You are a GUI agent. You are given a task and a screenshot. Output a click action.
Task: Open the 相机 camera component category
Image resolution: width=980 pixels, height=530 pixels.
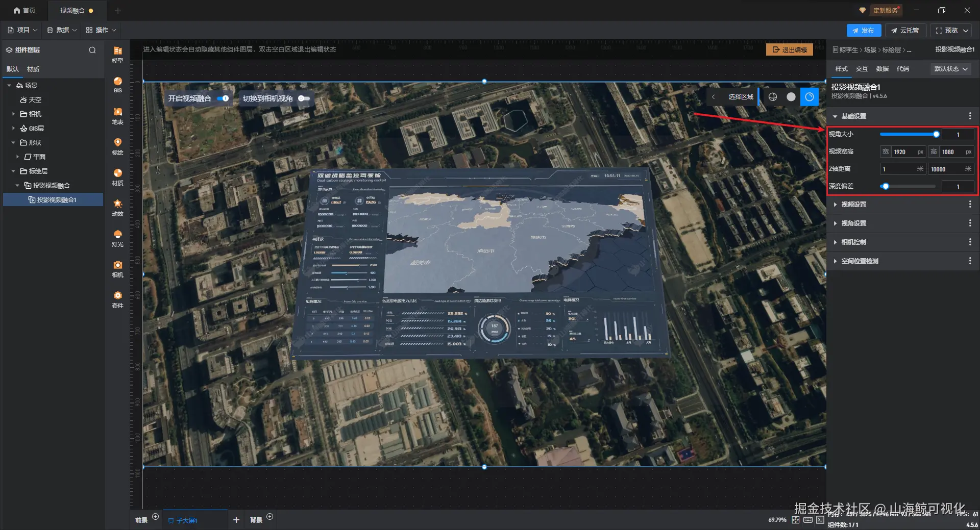coord(117,269)
